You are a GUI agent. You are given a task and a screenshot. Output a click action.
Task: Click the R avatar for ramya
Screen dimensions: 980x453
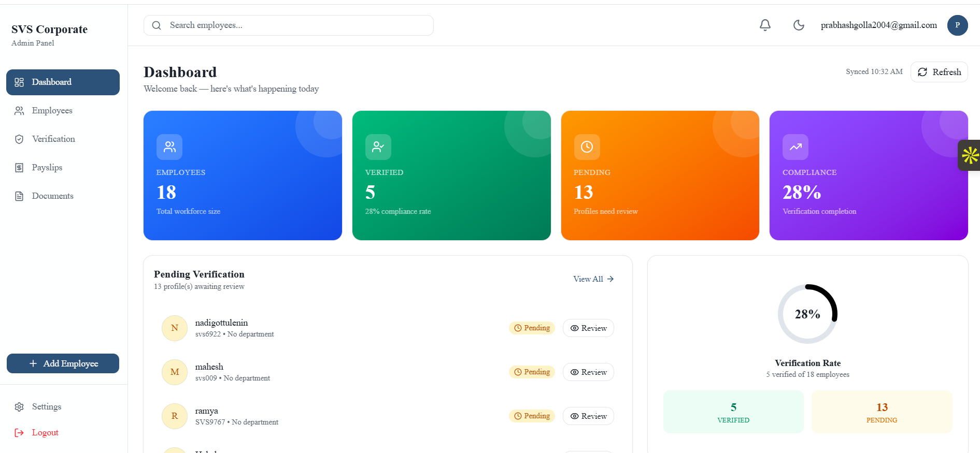click(x=175, y=416)
